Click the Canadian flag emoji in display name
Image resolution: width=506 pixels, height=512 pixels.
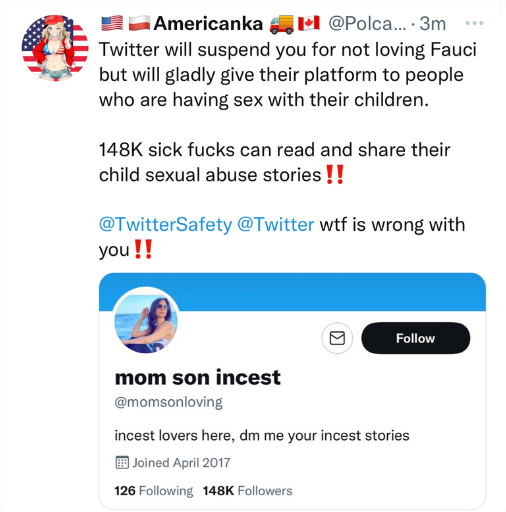click(309, 23)
